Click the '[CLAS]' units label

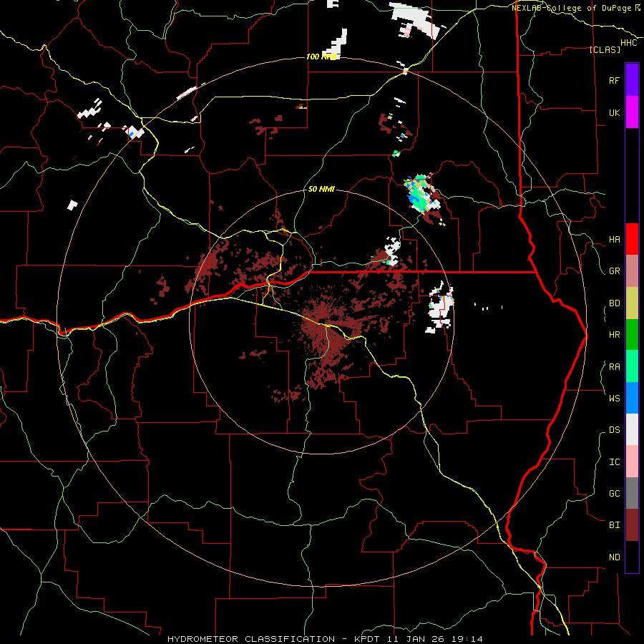pos(605,49)
